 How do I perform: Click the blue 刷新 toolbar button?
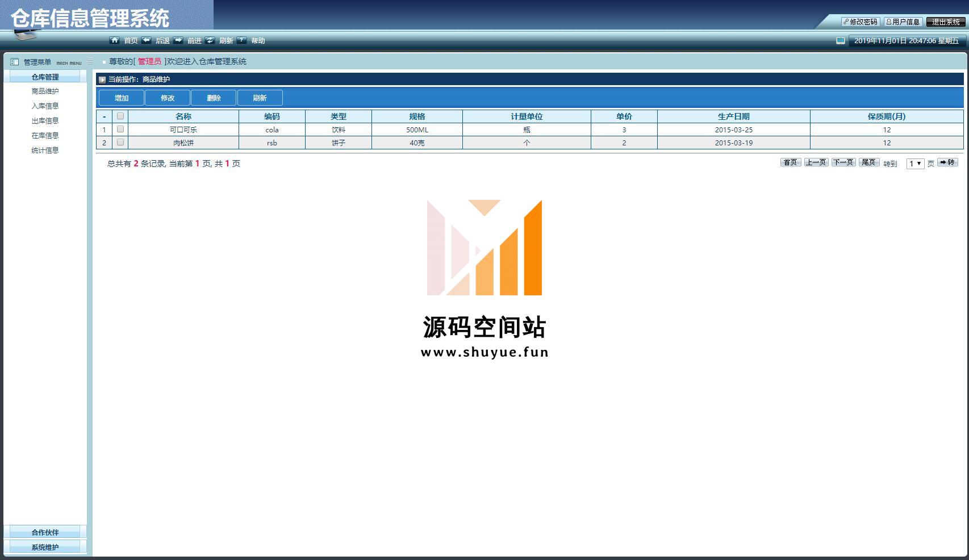pyautogui.click(x=260, y=98)
